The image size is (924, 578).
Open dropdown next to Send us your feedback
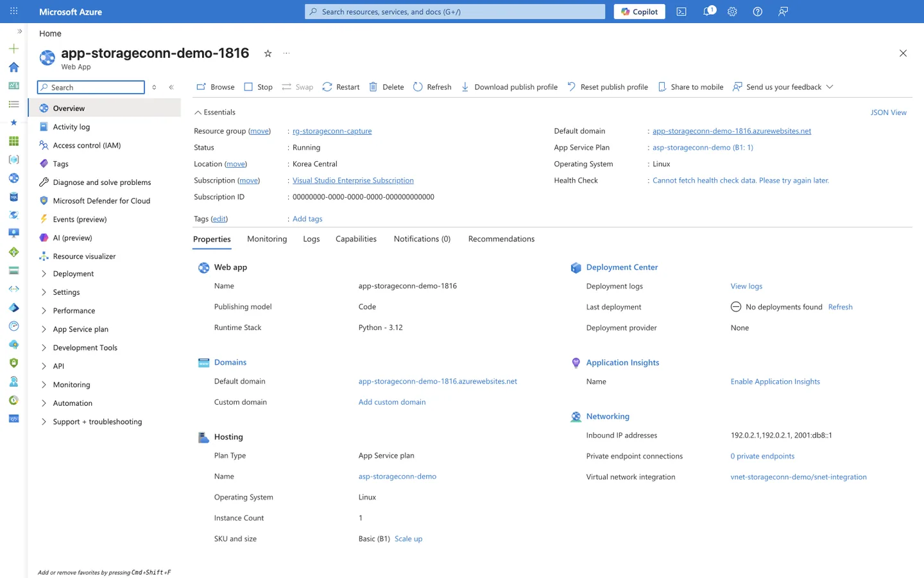830,87
